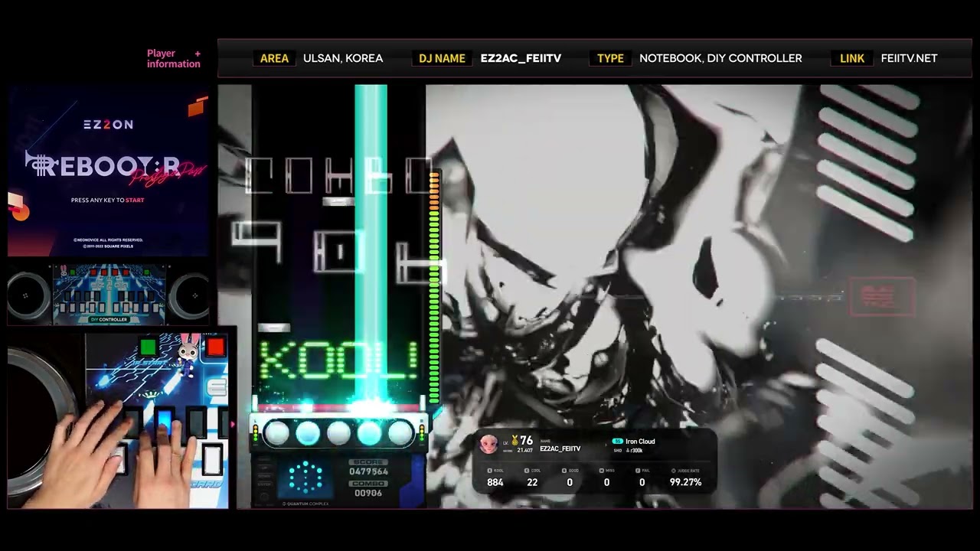Click the REBOOT:R title card thumbnail

pos(108,172)
